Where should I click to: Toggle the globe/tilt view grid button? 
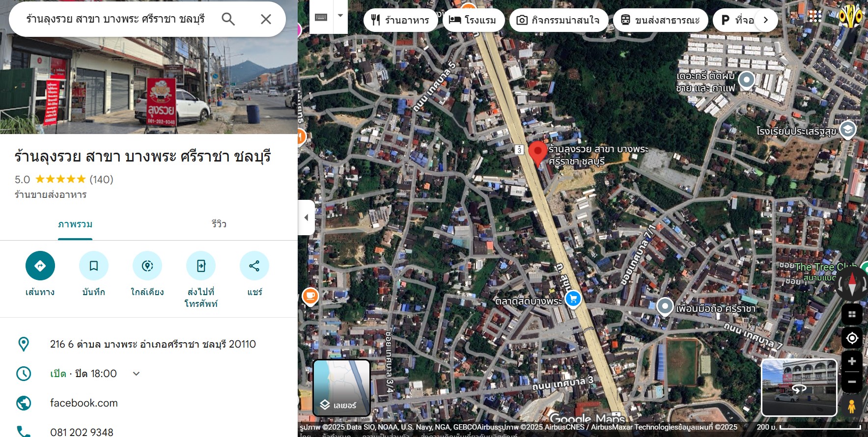click(x=852, y=314)
